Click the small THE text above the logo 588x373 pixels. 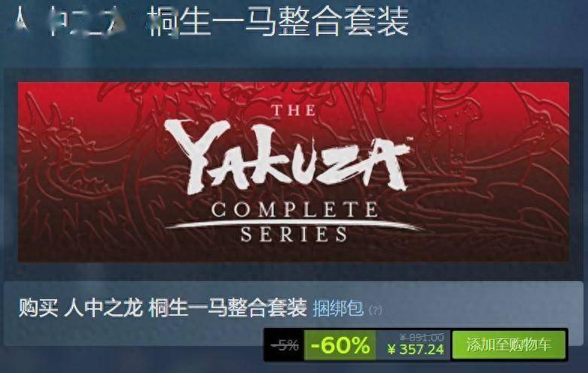click(294, 110)
